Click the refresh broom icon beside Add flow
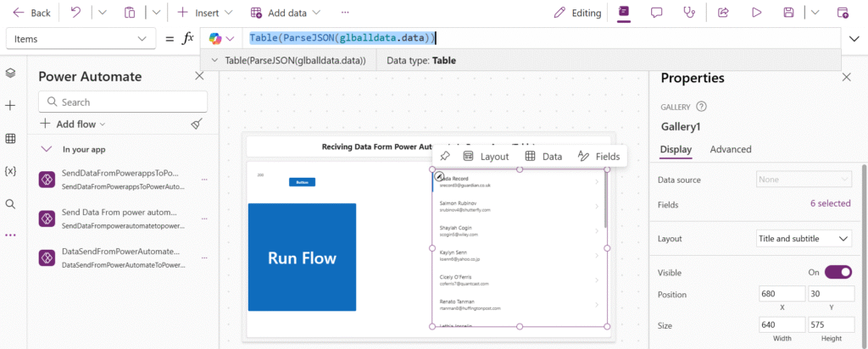 point(197,124)
